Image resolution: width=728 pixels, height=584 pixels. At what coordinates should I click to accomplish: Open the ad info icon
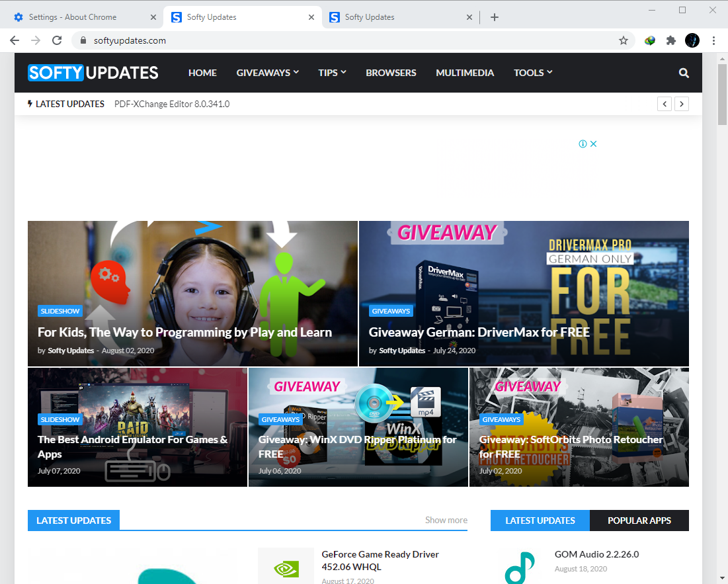[583, 144]
